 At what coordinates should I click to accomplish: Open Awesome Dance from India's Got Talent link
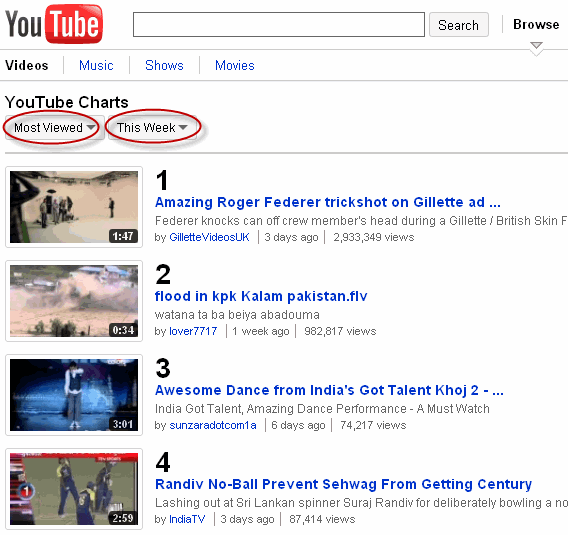click(x=329, y=390)
